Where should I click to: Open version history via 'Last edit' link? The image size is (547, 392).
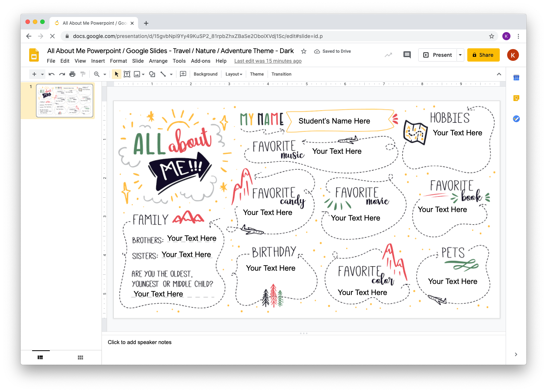(x=268, y=61)
